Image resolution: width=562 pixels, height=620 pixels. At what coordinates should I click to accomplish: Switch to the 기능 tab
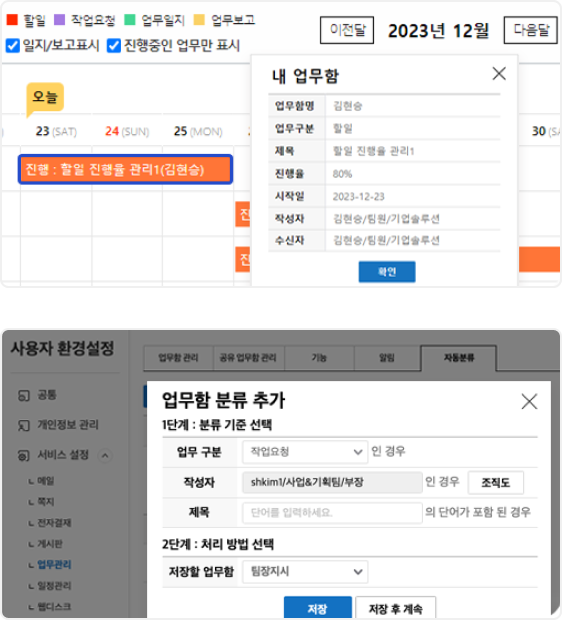point(319,358)
